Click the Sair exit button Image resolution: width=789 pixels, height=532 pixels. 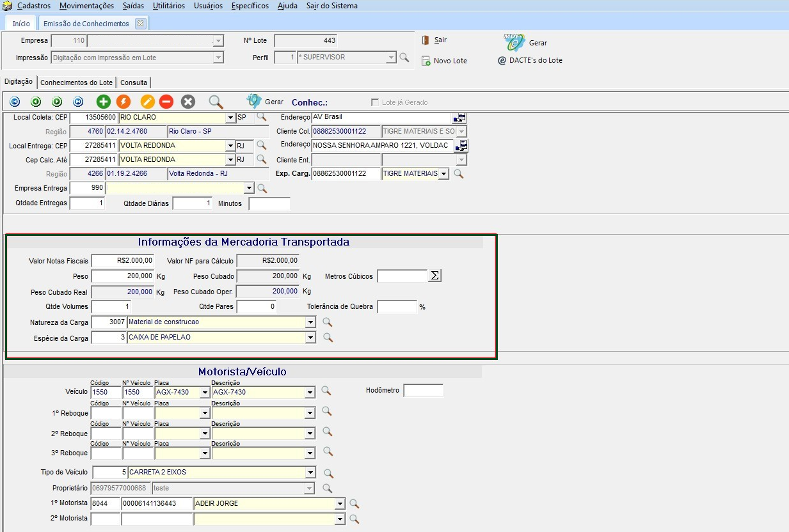434,40
